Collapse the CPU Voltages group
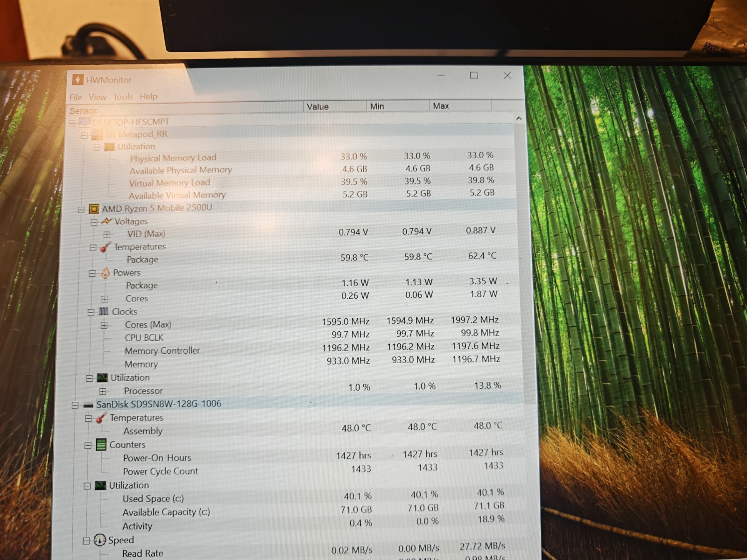Screen dimensions: 747x560 pos(93,223)
